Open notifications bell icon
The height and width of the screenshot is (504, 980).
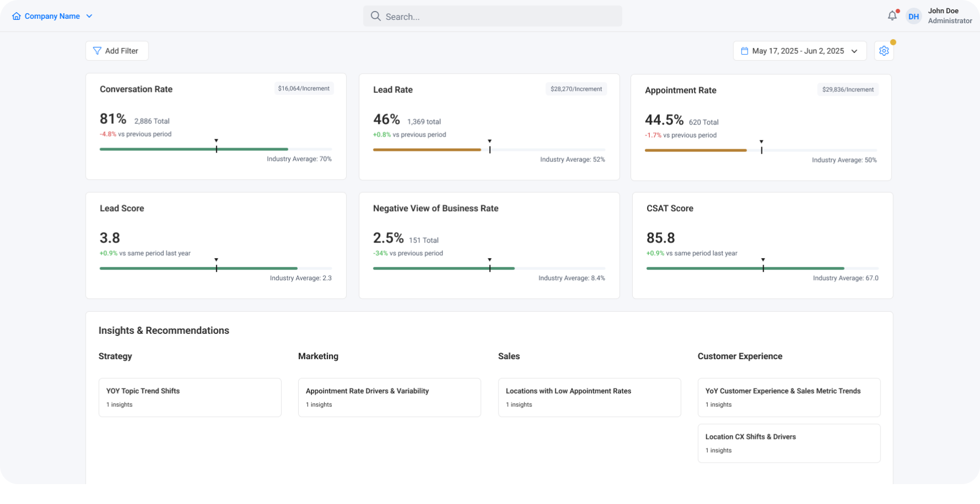[x=892, y=16]
